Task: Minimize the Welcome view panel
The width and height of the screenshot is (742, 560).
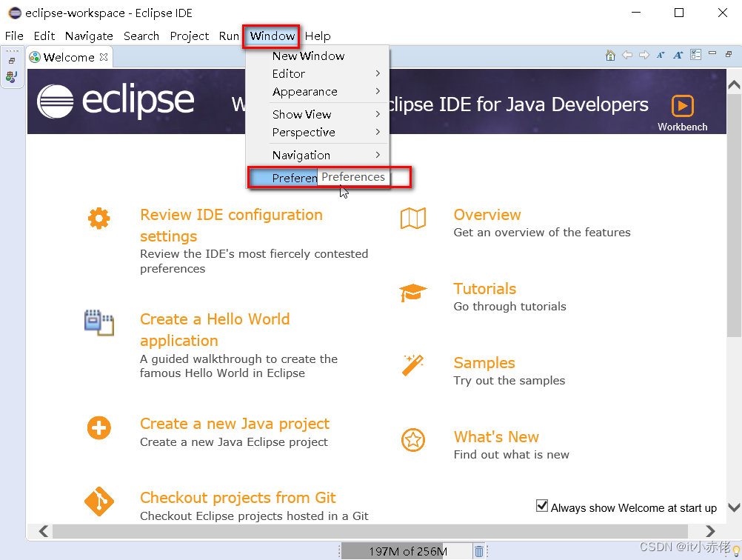Action: [712, 53]
